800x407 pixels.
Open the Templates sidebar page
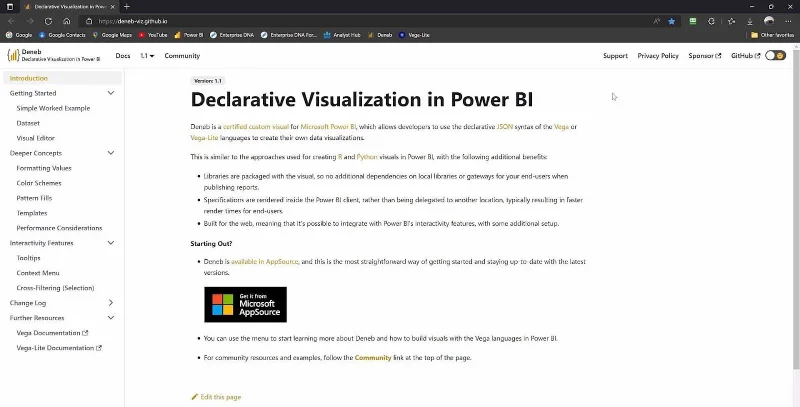[32, 213]
